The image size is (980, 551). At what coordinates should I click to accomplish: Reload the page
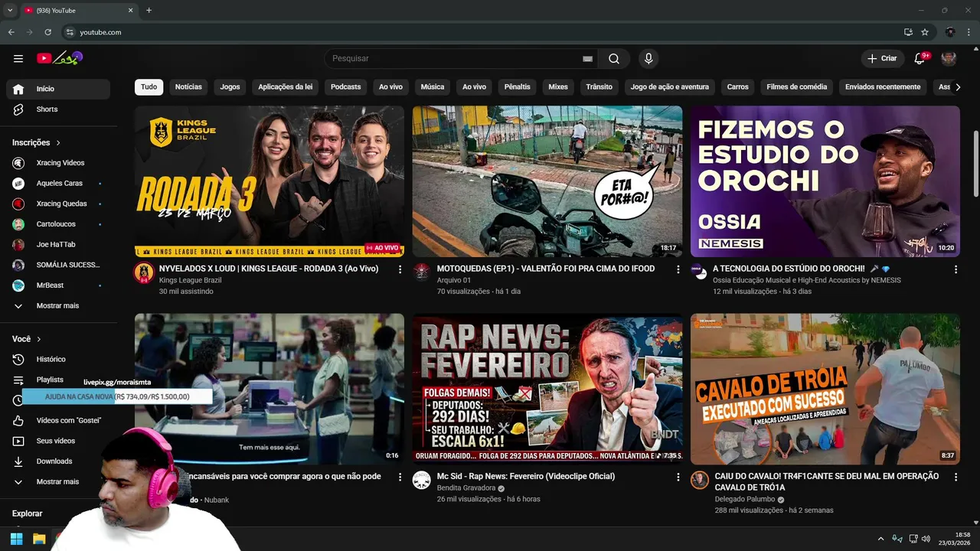coord(47,32)
